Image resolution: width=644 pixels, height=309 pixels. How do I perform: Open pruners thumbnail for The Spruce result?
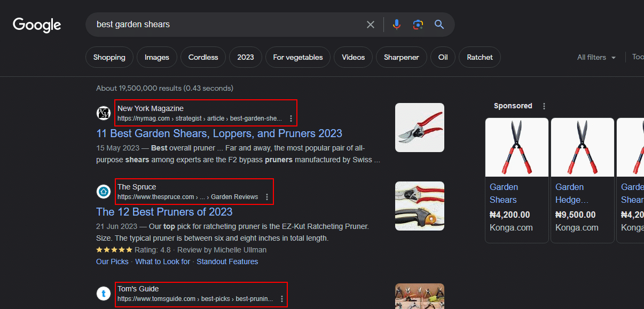420,206
